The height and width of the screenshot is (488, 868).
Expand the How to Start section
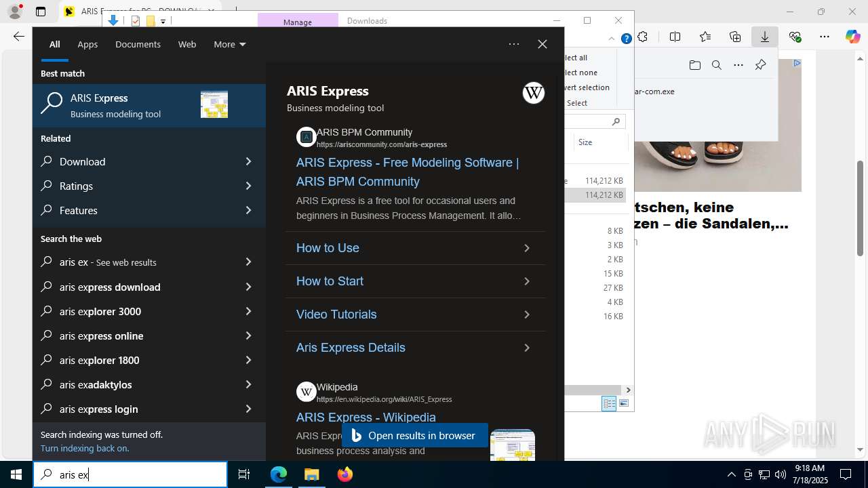415,281
